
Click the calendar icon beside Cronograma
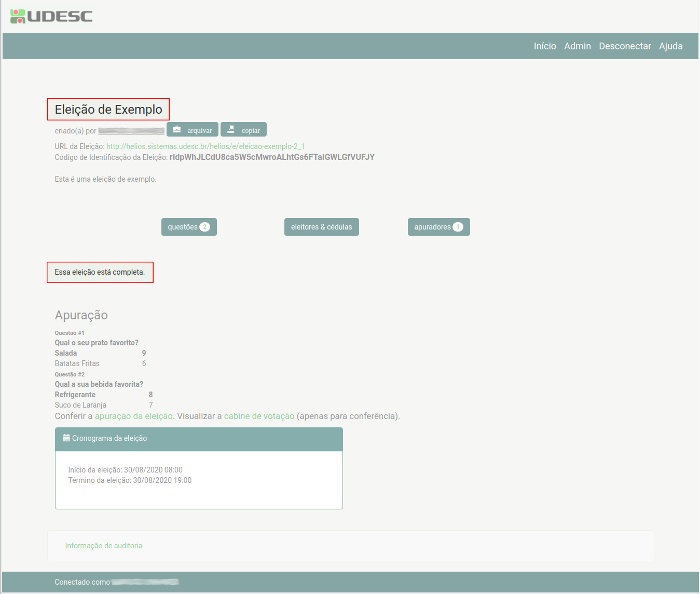(x=66, y=438)
